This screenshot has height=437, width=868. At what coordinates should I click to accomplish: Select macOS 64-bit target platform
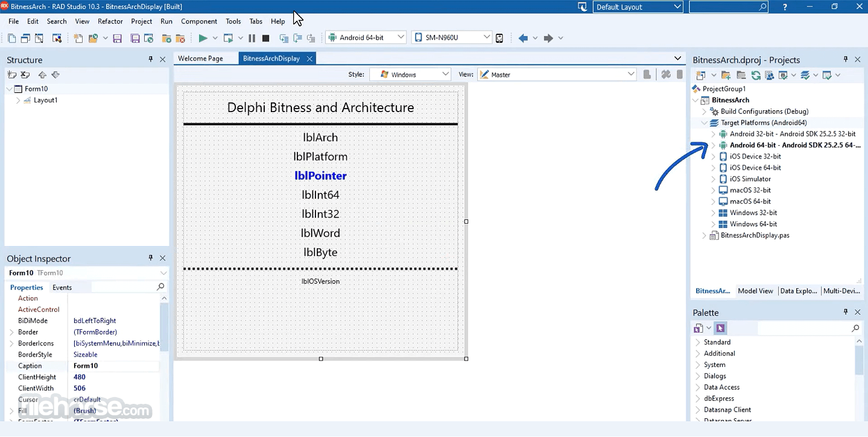750,201
